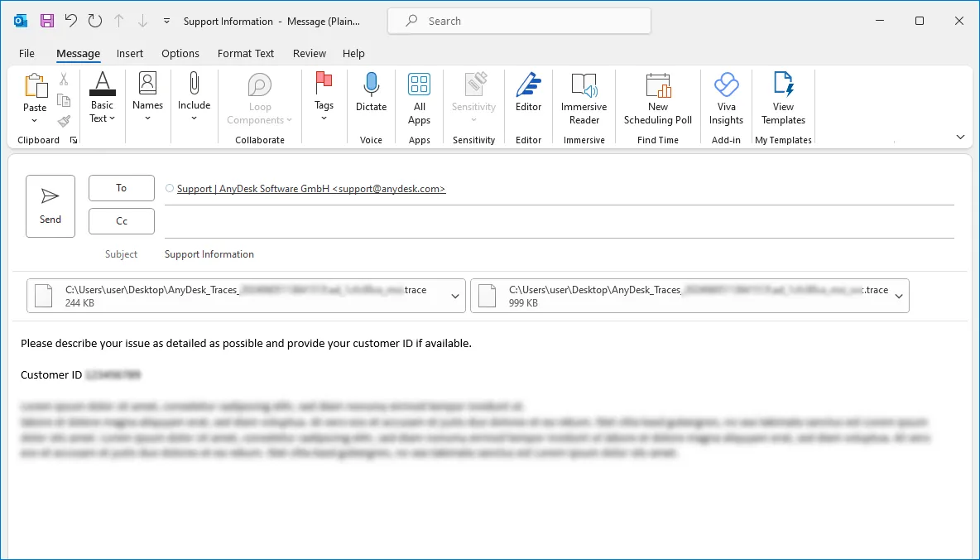980x560 pixels.
Task: Click View Templates icon
Action: pyautogui.click(x=783, y=98)
